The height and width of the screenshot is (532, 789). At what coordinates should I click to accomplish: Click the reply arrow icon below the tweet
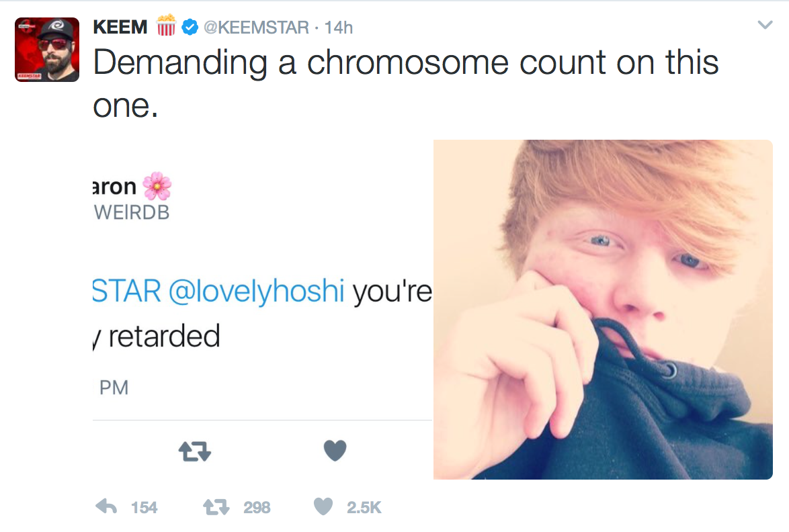click(x=107, y=506)
